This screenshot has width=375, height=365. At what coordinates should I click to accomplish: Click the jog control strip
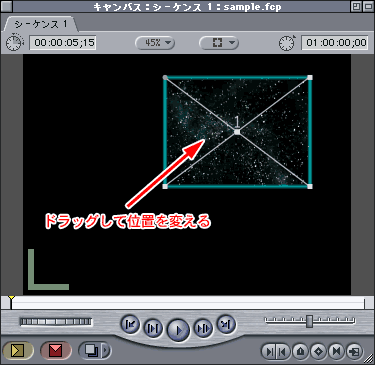(56, 322)
